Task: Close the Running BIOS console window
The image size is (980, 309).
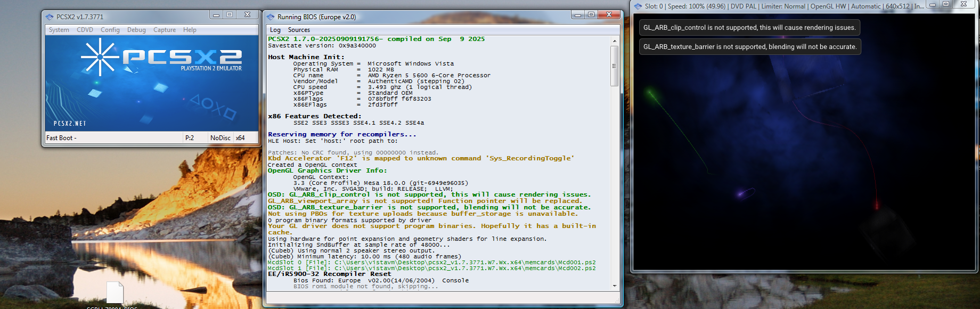Action: 609,15
